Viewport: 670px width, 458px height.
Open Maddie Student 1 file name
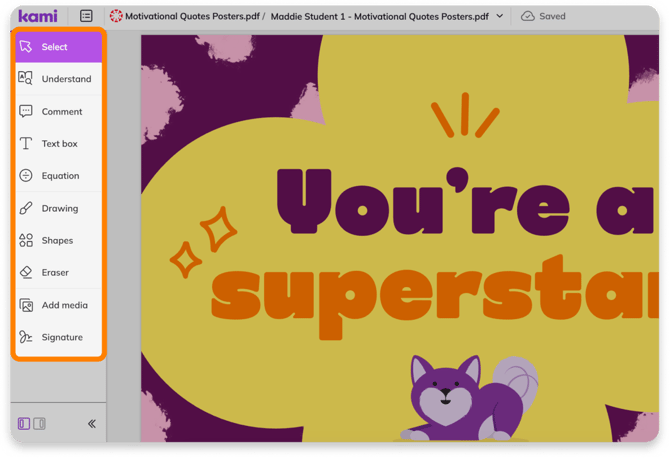click(x=379, y=17)
